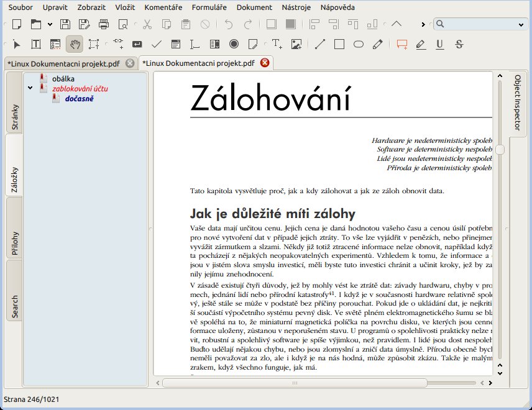Viewport: 532px width, 410px height.
Task: Click the paste clipboard icon
Action: pyautogui.click(x=185, y=24)
